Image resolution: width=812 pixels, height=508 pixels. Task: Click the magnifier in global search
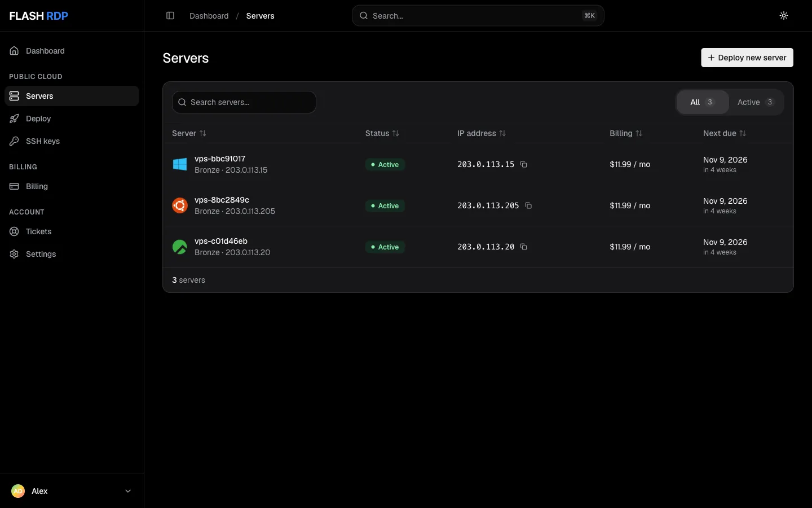click(364, 16)
